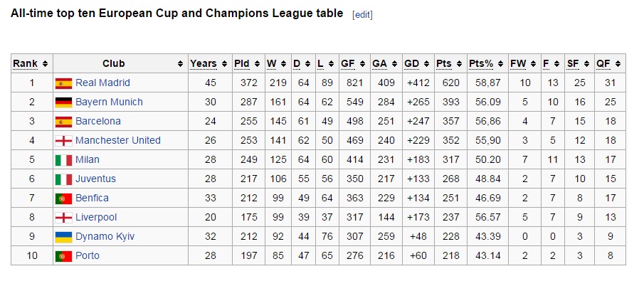Click the Portugal flag beside Benfica
Screen dimensions: 644x286
[x=63, y=198]
